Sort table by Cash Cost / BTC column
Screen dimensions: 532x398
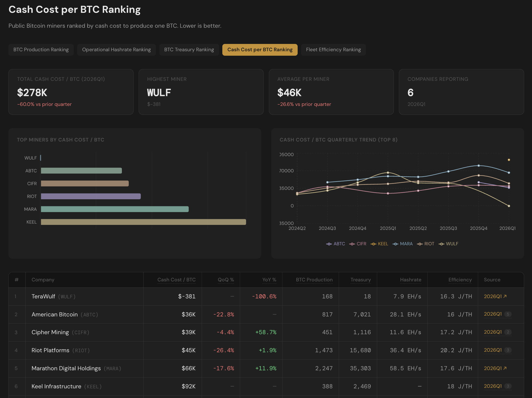[x=177, y=280]
